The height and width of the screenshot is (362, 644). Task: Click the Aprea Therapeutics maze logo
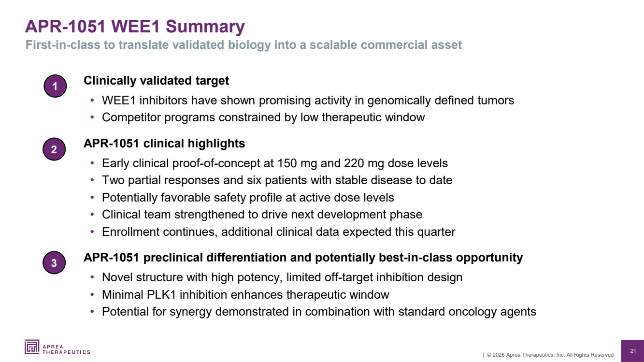[33, 348]
